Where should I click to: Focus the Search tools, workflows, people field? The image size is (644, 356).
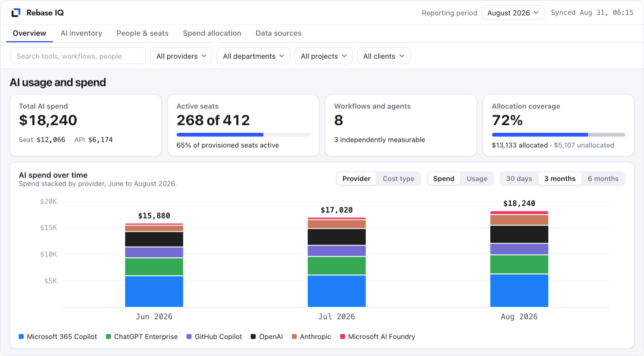coord(78,56)
